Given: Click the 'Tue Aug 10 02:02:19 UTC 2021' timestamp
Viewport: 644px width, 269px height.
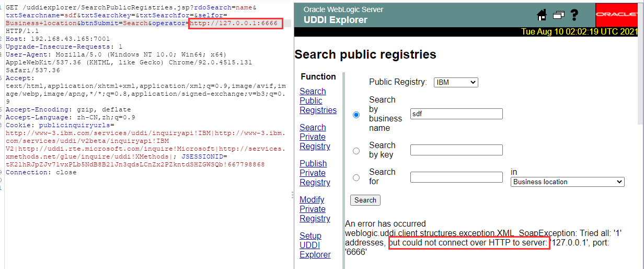Looking at the screenshot, I should tap(579, 32).
